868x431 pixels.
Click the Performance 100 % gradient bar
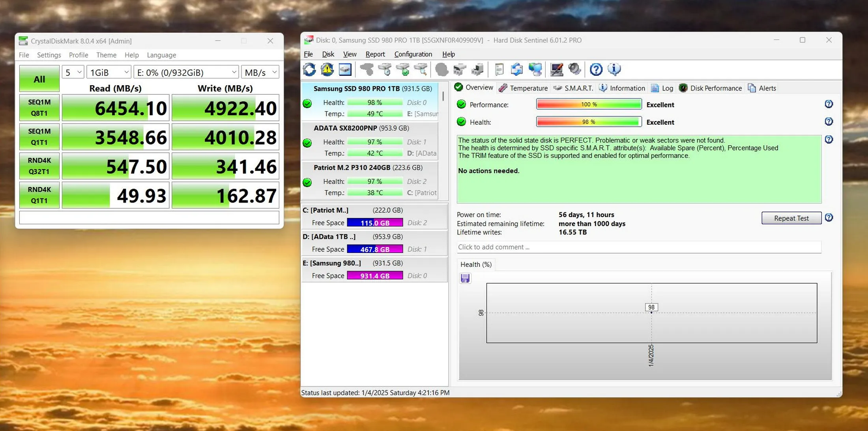click(x=589, y=104)
